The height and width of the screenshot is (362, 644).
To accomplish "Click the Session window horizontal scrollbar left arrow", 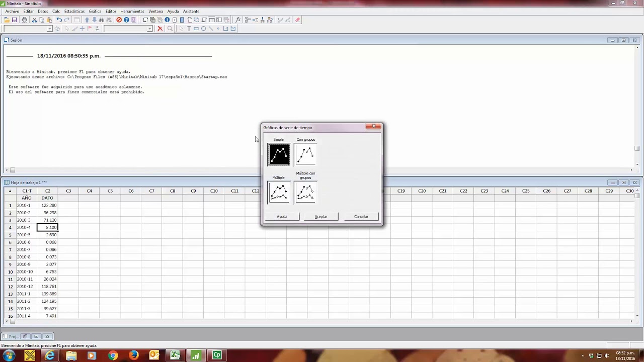I will (x=7, y=170).
